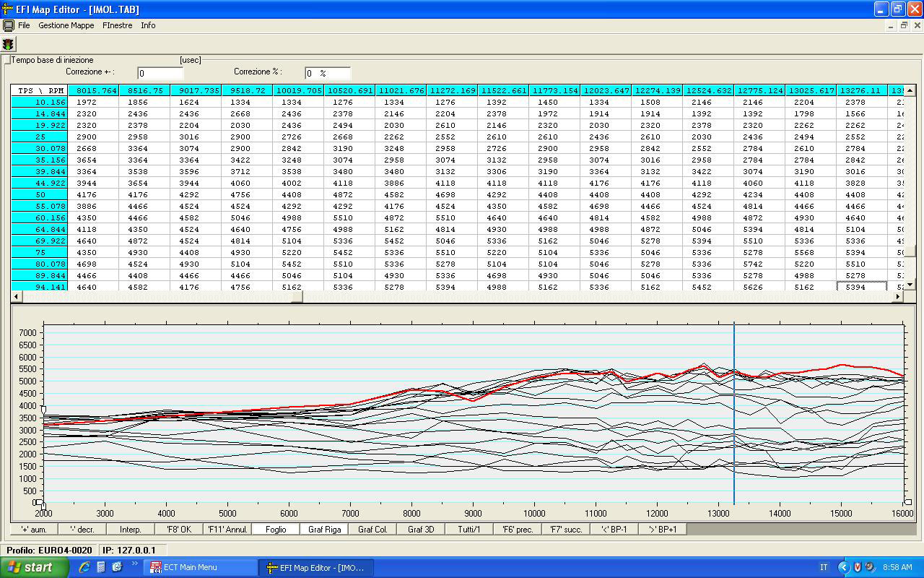Screen dimensions: 924x578
Task: Expand hidden quick launch icons chevron
Action: click(x=134, y=564)
